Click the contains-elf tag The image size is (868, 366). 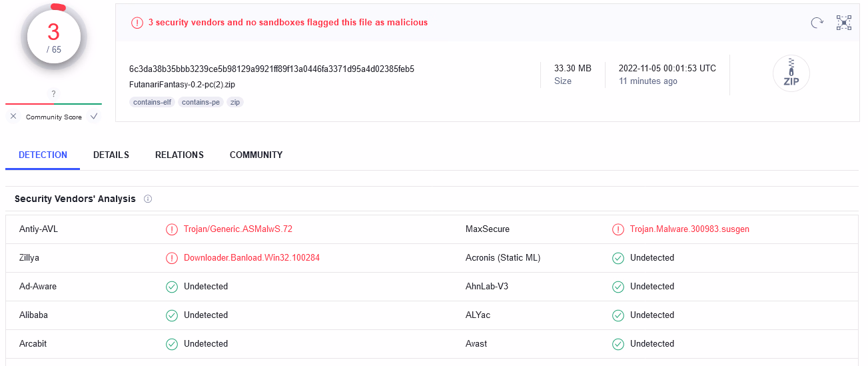[x=153, y=102]
